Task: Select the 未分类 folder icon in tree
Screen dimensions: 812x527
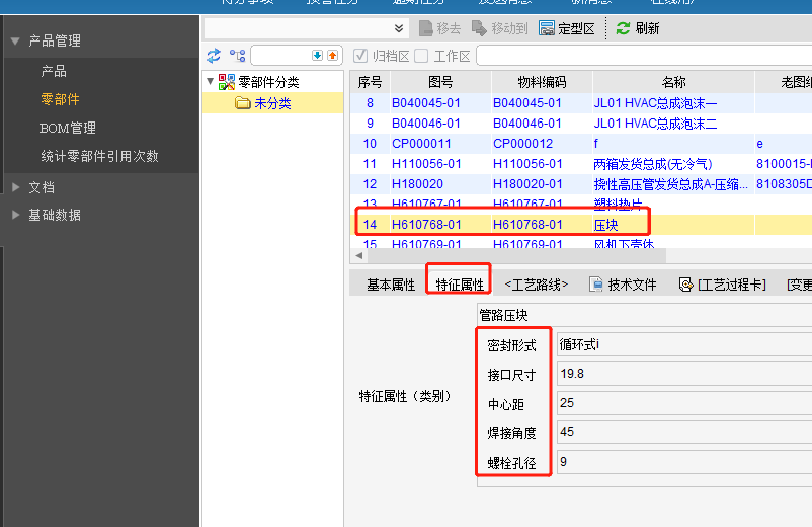Action: (x=243, y=103)
